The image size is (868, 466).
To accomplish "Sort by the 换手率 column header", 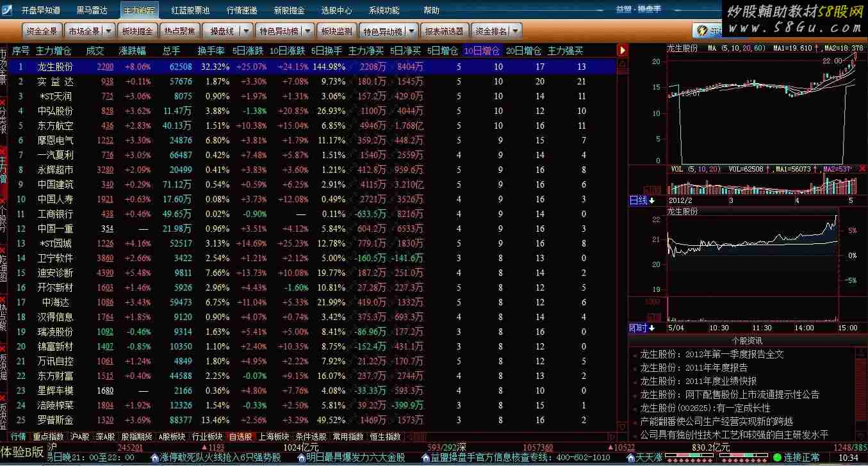I will pyautogui.click(x=211, y=51).
